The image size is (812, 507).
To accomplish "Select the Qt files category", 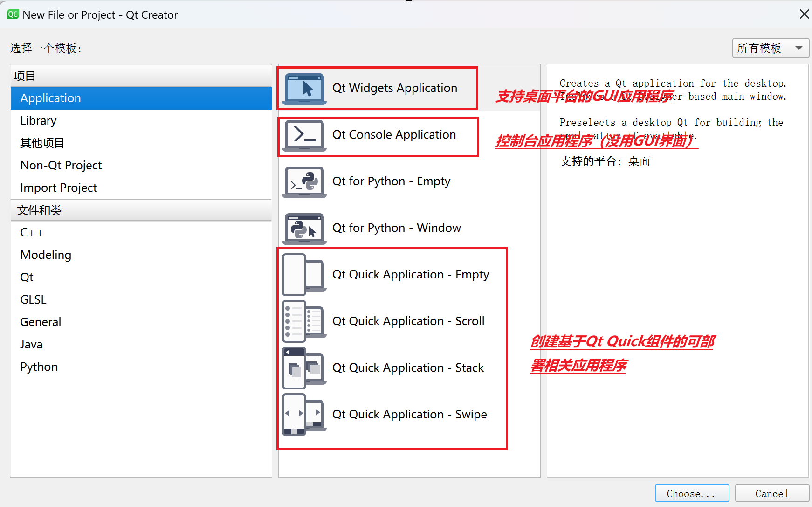I will [141, 278].
